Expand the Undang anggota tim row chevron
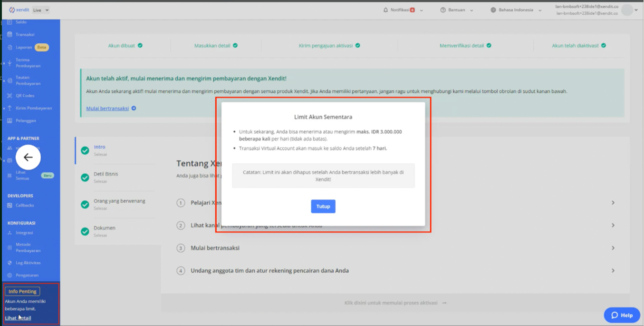Viewport: 644px width, 326px height. (x=613, y=271)
